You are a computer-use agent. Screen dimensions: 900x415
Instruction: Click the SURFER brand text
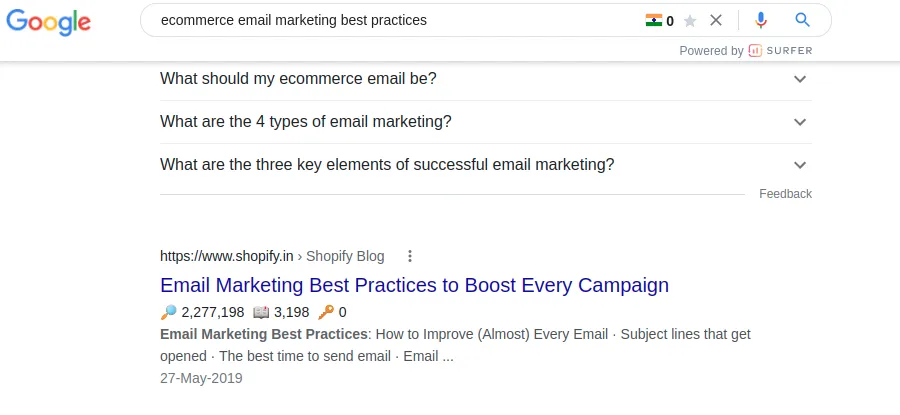(790, 50)
